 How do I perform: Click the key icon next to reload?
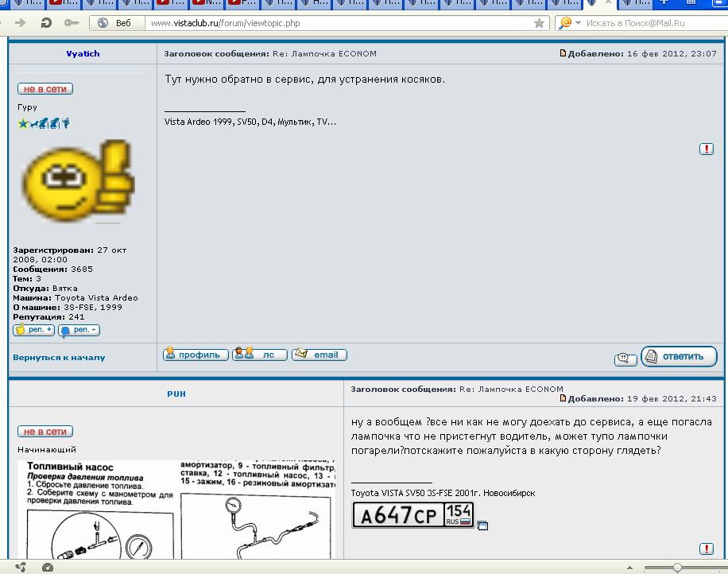[x=71, y=23]
